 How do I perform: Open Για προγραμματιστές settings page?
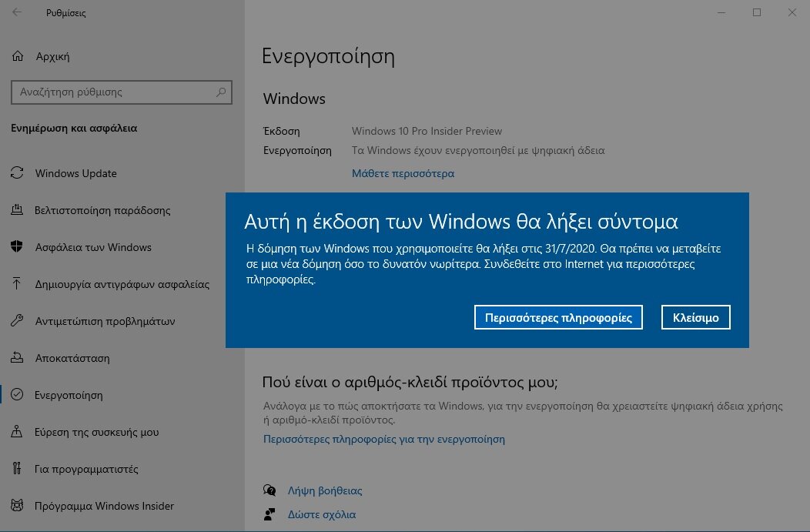(86, 469)
